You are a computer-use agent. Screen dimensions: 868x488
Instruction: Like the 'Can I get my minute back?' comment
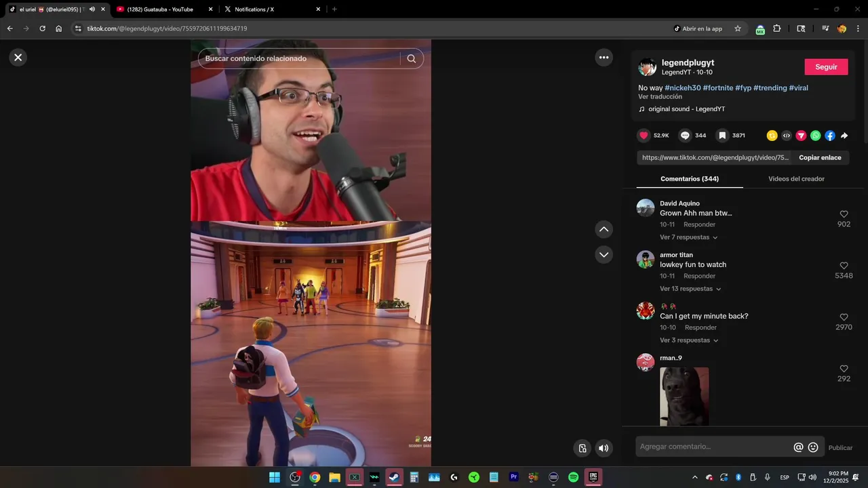[844, 317]
